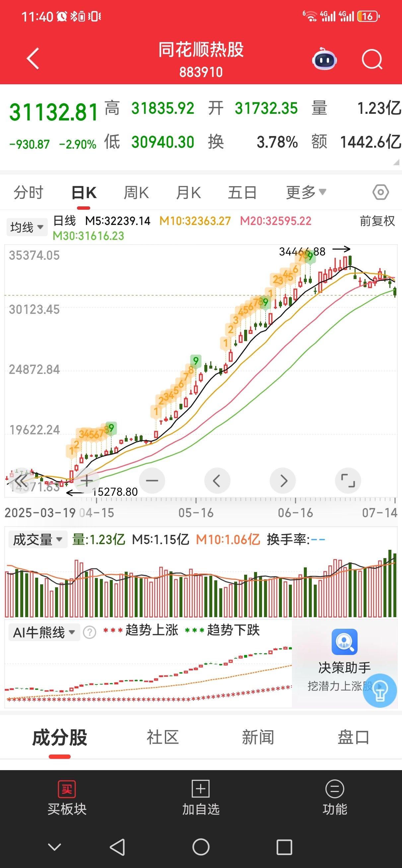Tap opening price 31732.35

pyautogui.click(x=266, y=109)
